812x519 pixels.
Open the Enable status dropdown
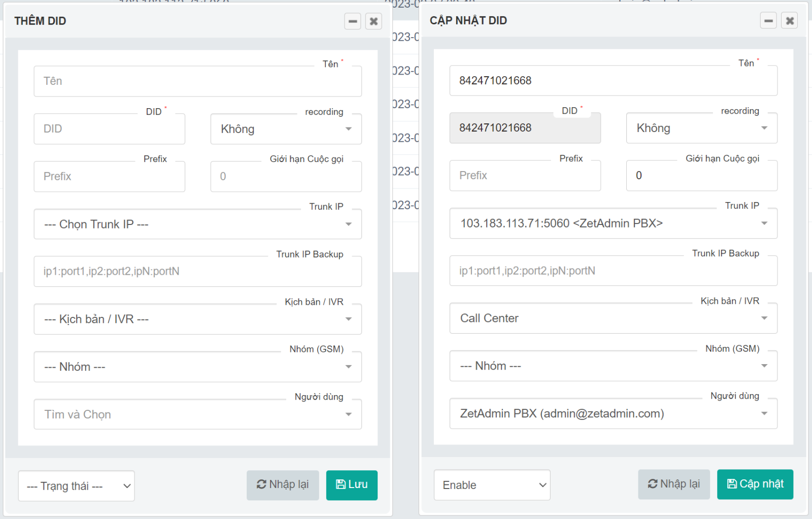[x=492, y=485]
